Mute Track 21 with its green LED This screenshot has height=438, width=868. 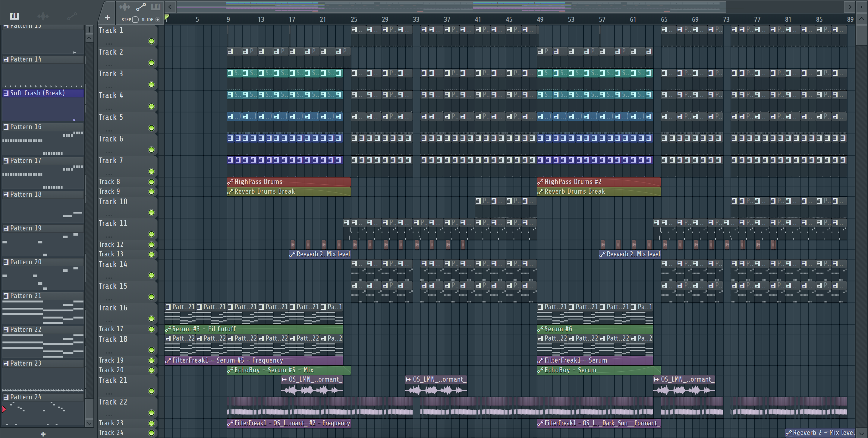152,391
